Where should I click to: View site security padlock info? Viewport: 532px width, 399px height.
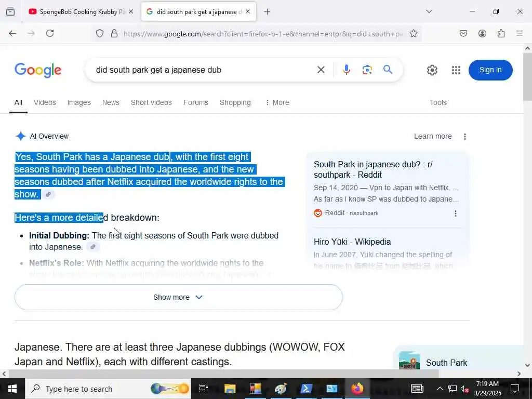click(x=114, y=33)
